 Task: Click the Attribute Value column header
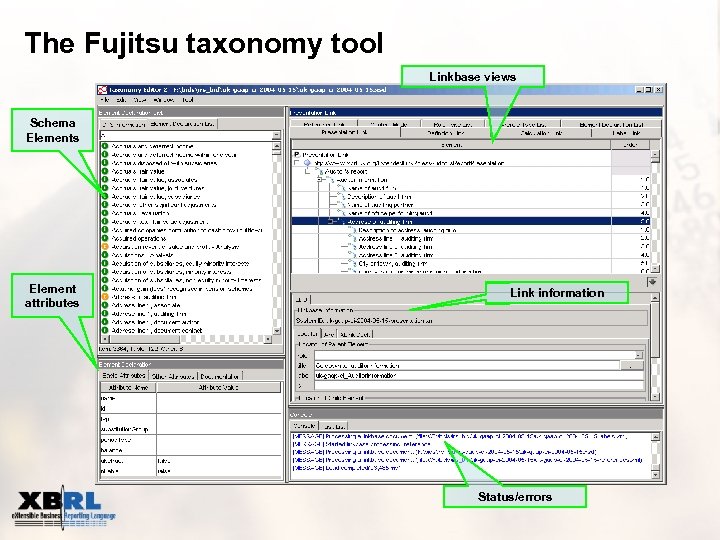pos(219,388)
